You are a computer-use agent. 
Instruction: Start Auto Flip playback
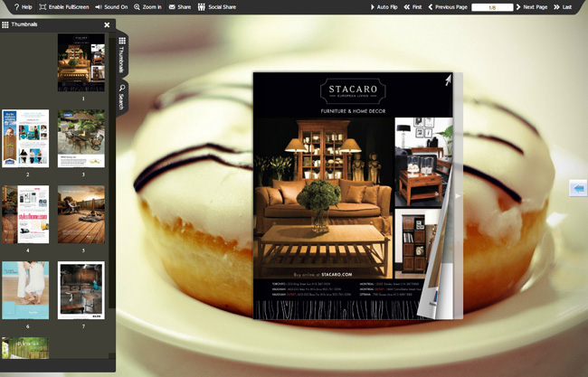384,6
